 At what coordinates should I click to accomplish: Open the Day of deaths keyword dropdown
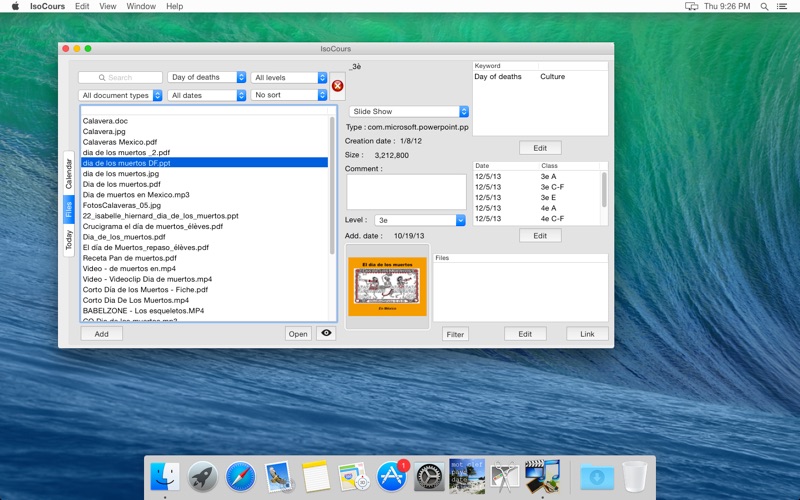coord(207,77)
